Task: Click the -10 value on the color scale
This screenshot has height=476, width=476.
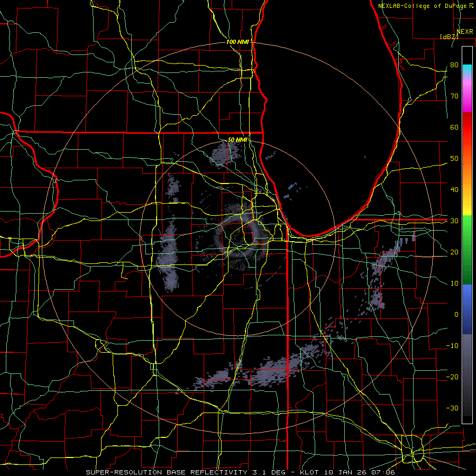Action: (x=452, y=346)
